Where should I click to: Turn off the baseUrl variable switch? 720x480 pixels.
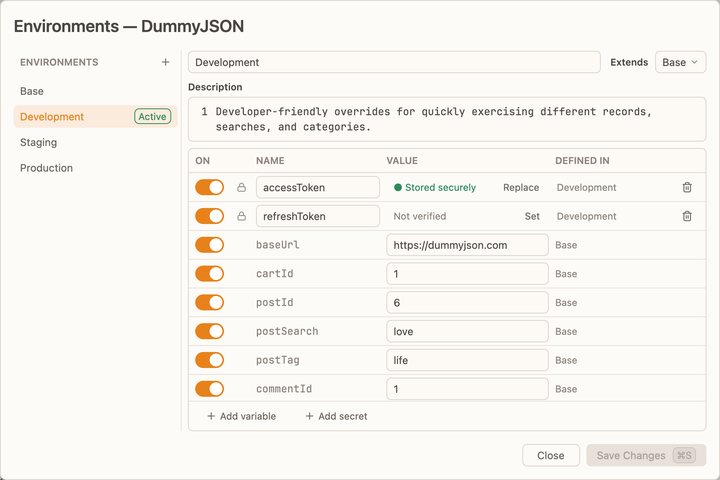pos(209,245)
